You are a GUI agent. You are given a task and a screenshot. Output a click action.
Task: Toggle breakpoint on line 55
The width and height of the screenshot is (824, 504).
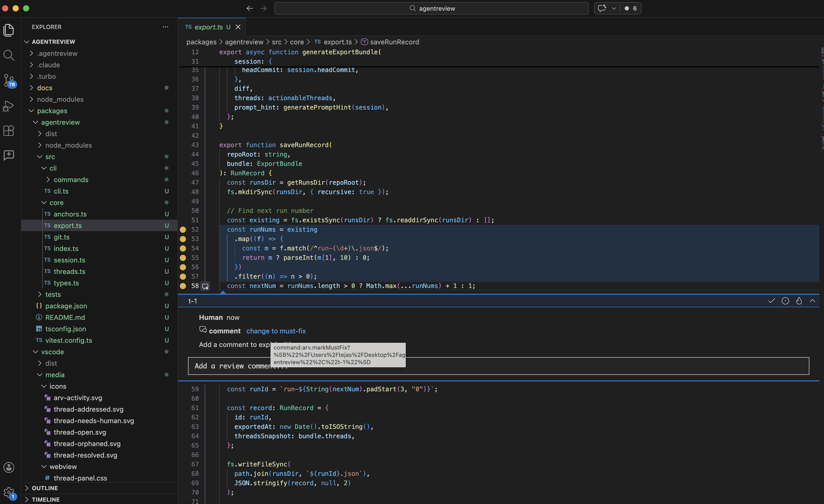(x=183, y=258)
